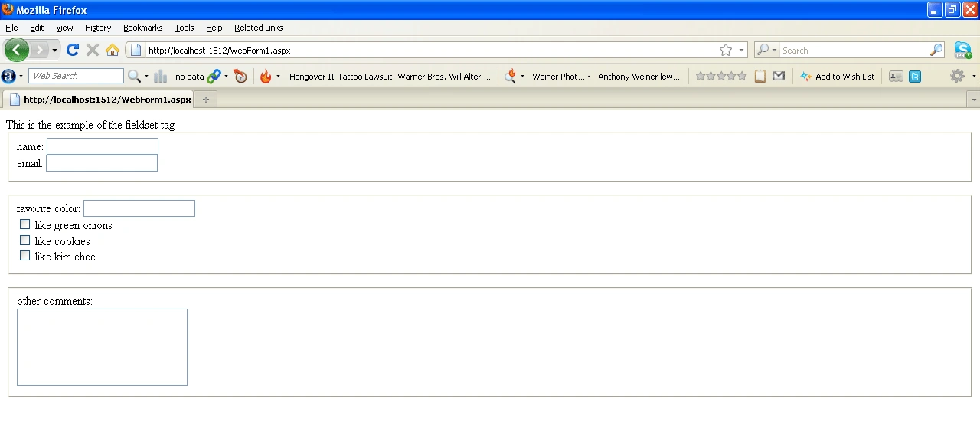Viewport: 980px width, 422px height.
Task: Open the flame icon dropdown arrow
Action: pyautogui.click(x=278, y=77)
